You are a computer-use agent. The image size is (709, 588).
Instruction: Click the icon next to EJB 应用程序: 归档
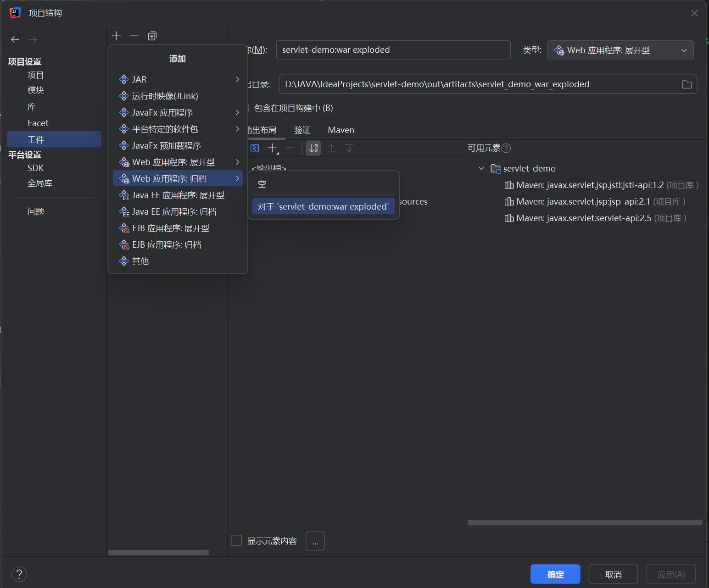click(124, 245)
